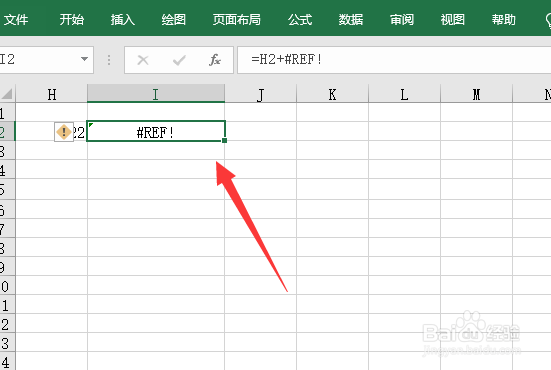
Task: Select the 公式 ribbon tab
Action: point(300,20)
